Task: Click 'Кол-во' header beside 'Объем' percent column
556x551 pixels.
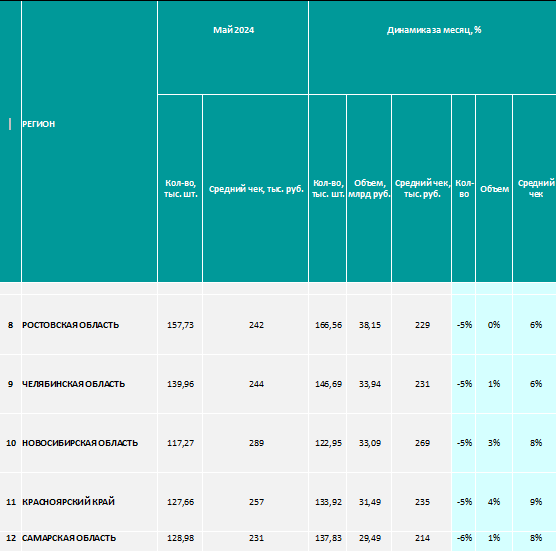Action: [x=464, y=189]
